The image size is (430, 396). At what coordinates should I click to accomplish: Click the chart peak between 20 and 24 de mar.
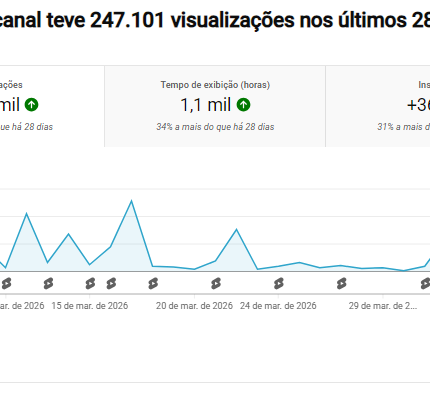pos(236,229)
